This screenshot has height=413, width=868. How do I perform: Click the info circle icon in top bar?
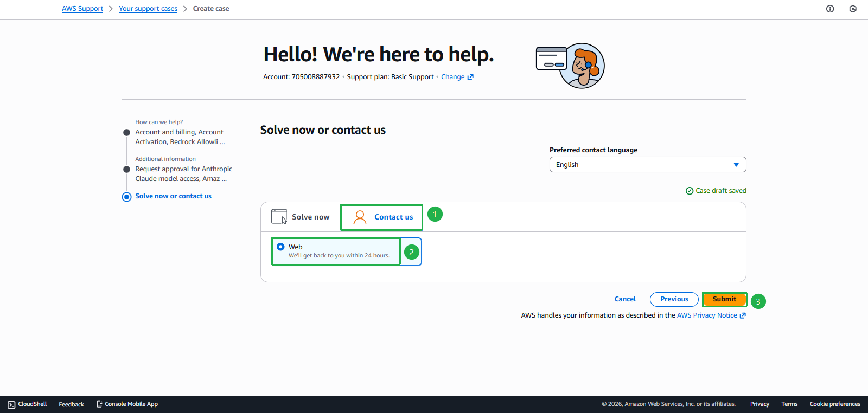829,9
